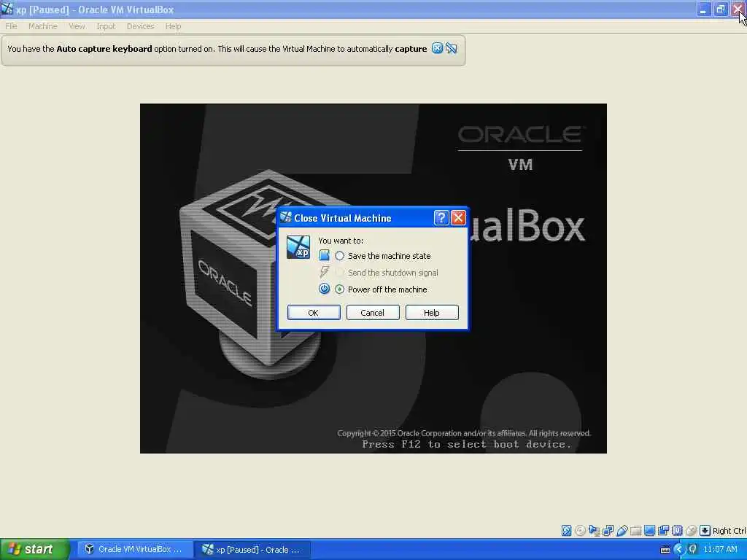
Task: Minimize the xp VirtualBox window
Action: [x=704, y=9]
